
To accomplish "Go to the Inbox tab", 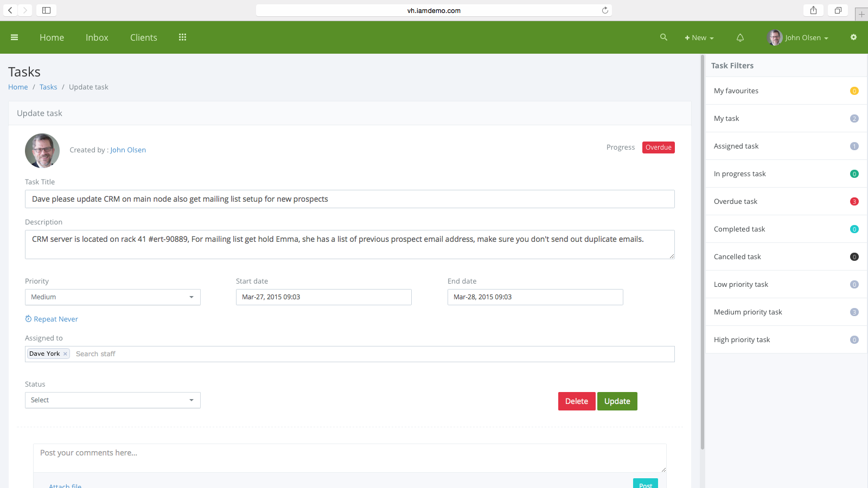I will coord(97,37).
